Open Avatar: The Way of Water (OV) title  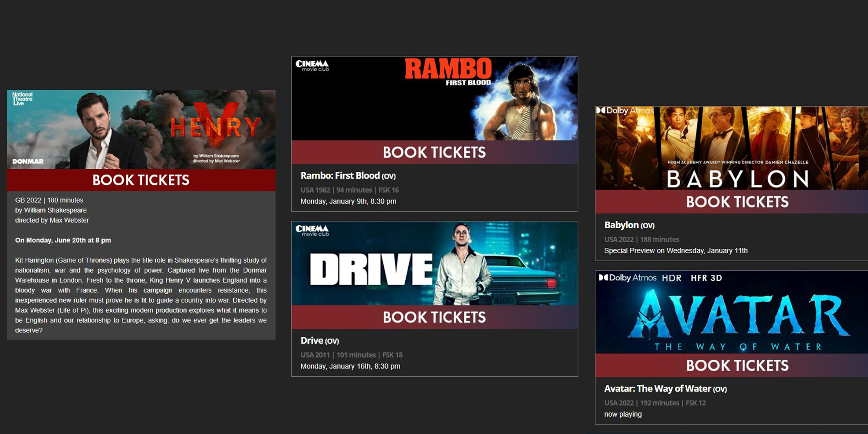click(x=665, y=389)
